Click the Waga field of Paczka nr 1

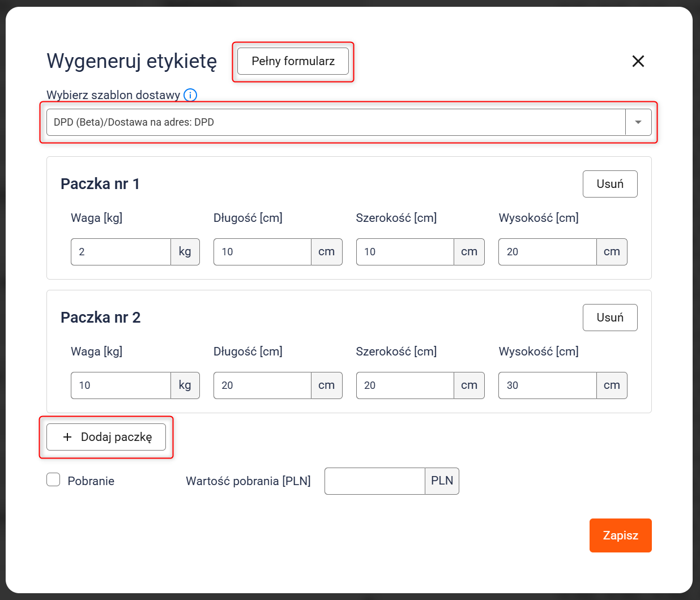(x=121, y=252)
